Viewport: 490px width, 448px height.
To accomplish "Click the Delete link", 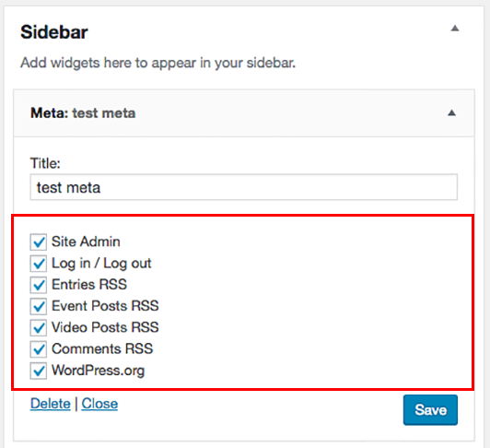I will tap(51, 404).
